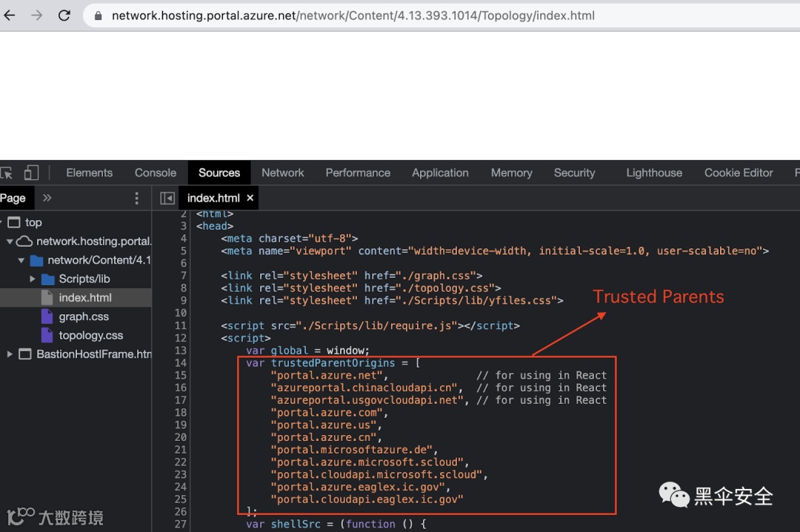Collapse the network/Content/4.1 folder
The width and height of the screenshot is (800, 532).
(21, 260)
